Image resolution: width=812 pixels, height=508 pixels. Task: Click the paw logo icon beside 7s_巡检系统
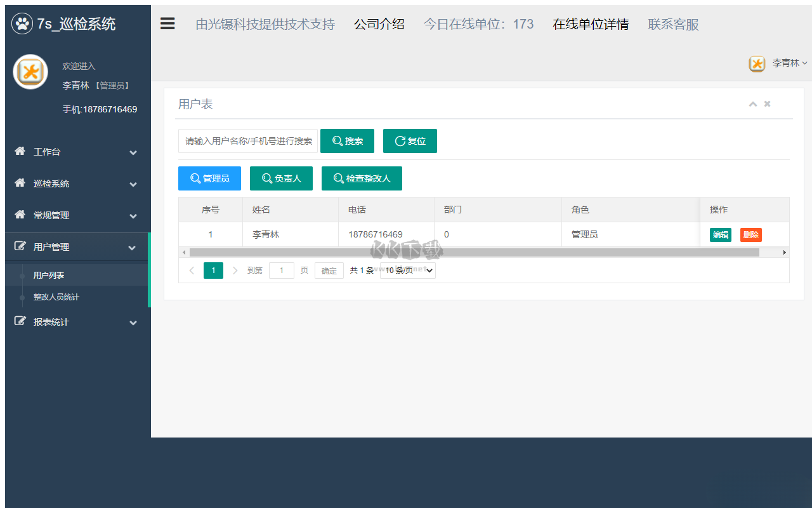pos(22,24)
